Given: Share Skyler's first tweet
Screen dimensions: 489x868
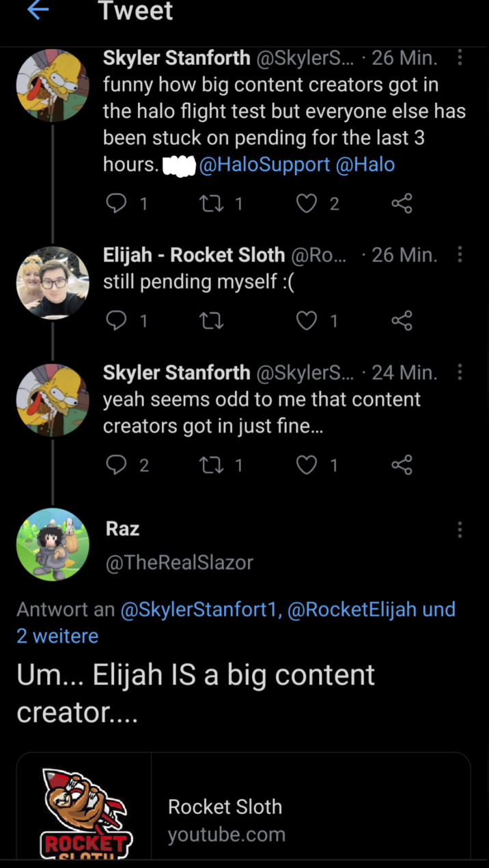Looking at the screenshot, I should 402,203.
